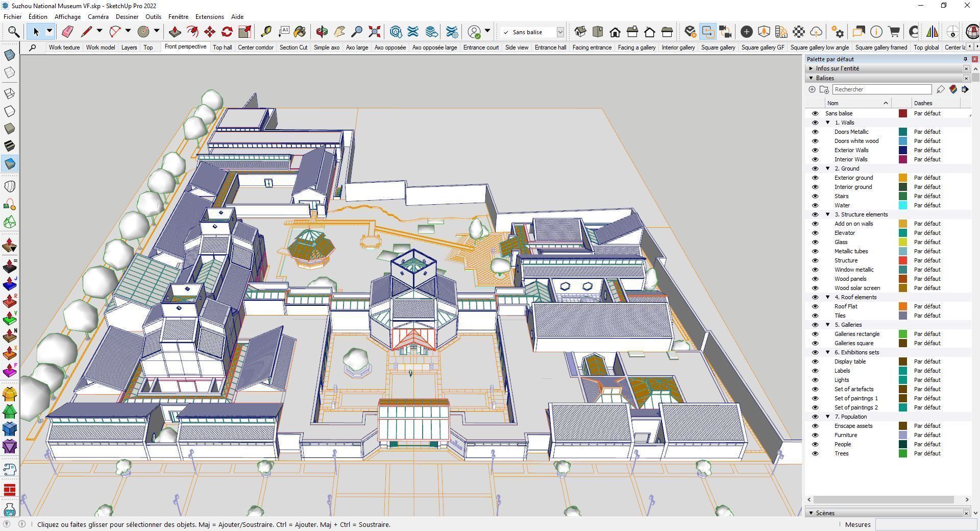Click the Zoom Extents tool

(x=374, y=32)
